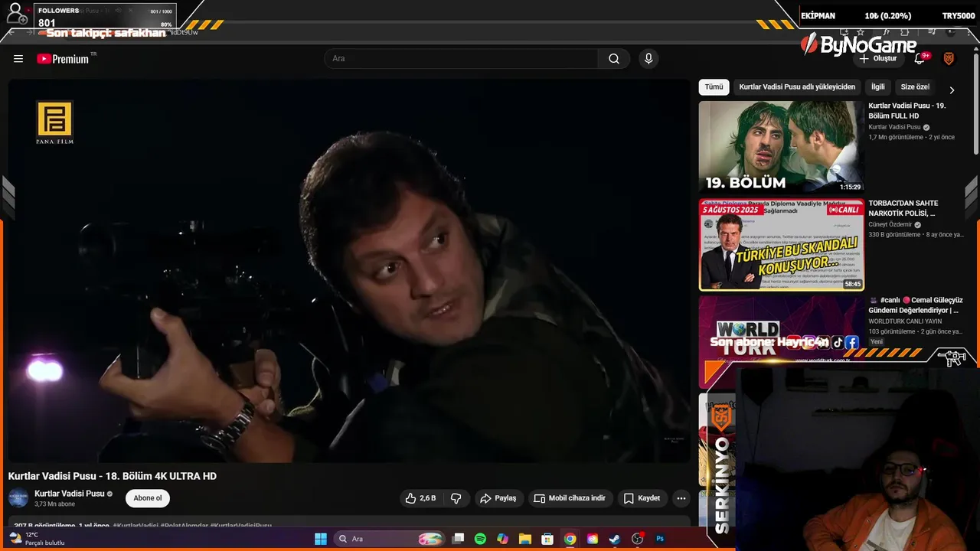The width and height of the screenshot is (980, 551).
Task: Open Kurtlar Vadisi Pusu channel name link
Action: click(70, 494)
